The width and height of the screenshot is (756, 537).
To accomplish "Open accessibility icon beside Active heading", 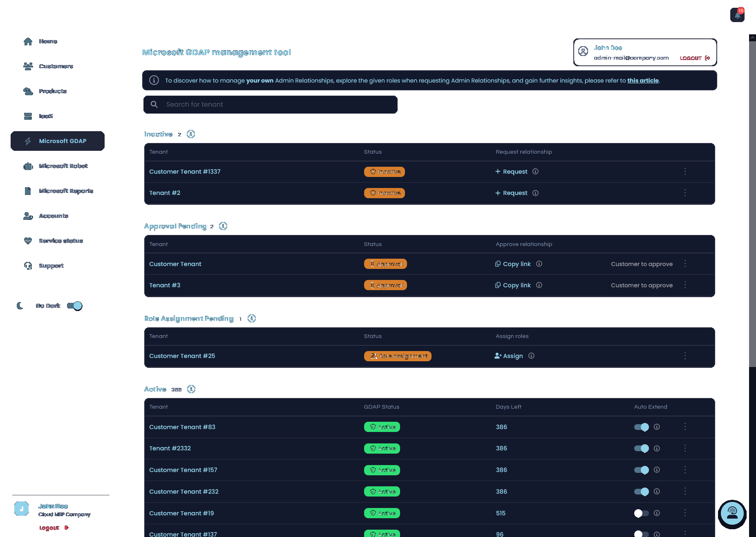I will click(191, 389).
